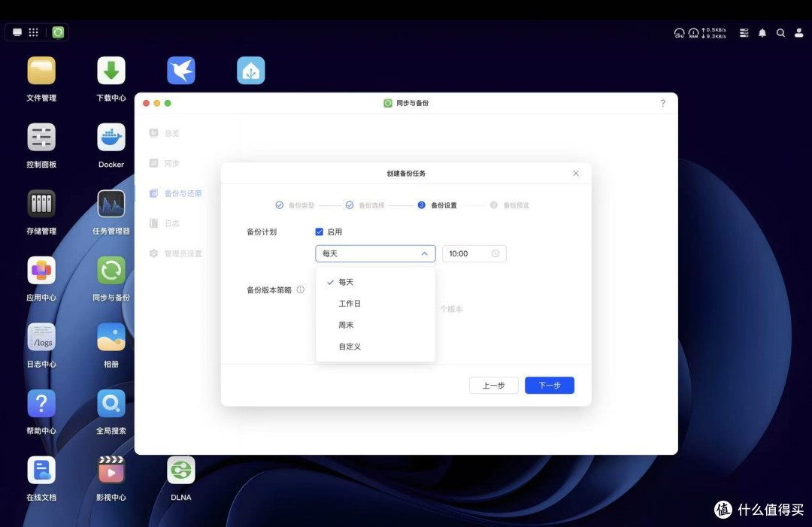Open the 同步与备份 desktop icon

pos(111,270)
